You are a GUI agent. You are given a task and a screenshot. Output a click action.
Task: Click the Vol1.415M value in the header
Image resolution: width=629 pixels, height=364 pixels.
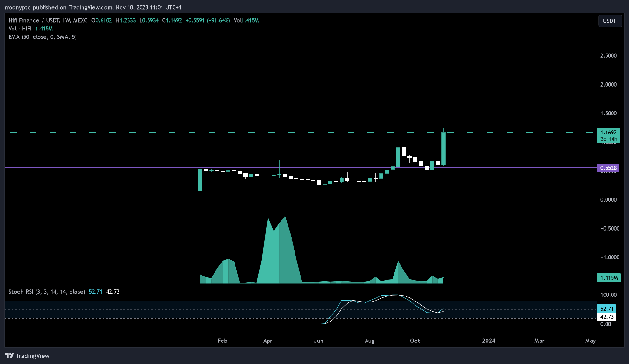click(246, 20)
